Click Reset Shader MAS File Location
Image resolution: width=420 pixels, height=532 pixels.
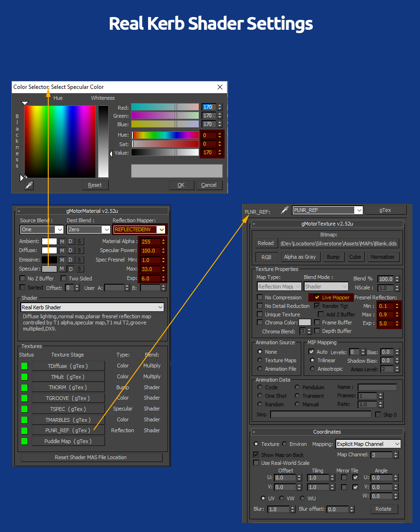click(x=92, y=458)
